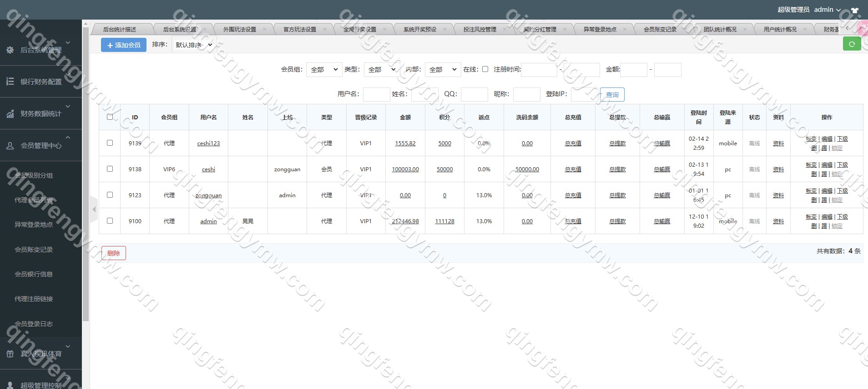Viewport: 868px width, 389px height.
Task: Open 资料 link for ID 9123
Action: click(x=778, y=195)
